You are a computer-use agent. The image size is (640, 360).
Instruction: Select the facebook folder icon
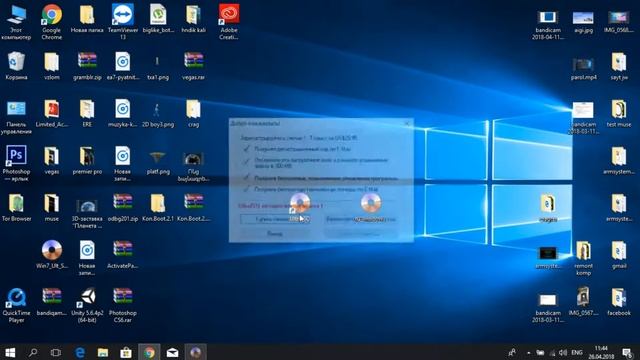pyautogui.click(x=619, y=301)
